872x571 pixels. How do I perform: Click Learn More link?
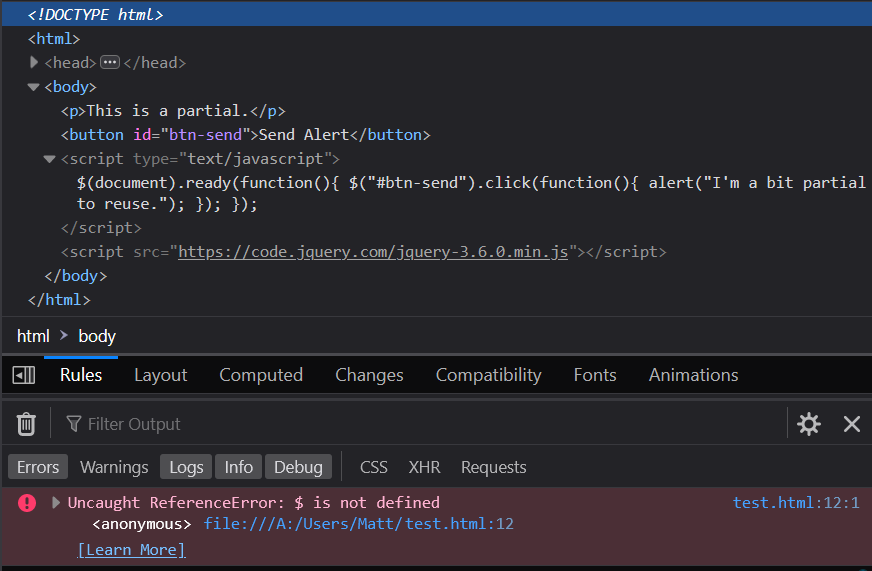[131, 550]
